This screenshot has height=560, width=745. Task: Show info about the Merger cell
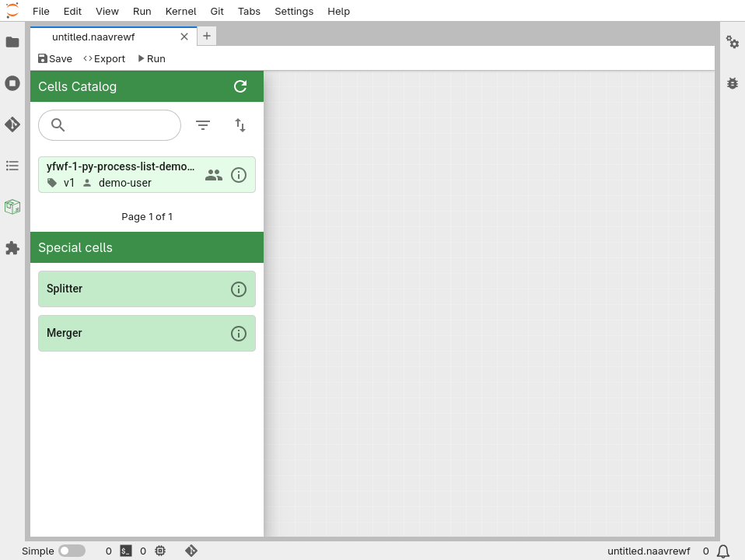coord(239,333)
